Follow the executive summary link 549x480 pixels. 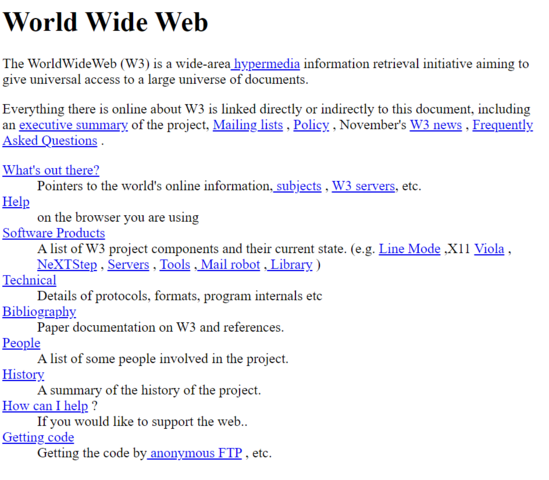pyautogui.click(x=74, y=125)
